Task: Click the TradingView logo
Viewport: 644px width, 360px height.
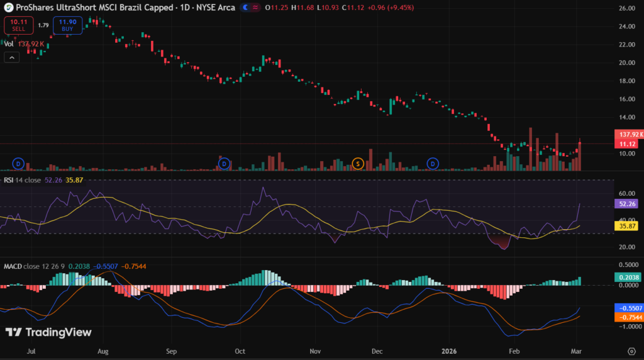Action: click(48, 332)
